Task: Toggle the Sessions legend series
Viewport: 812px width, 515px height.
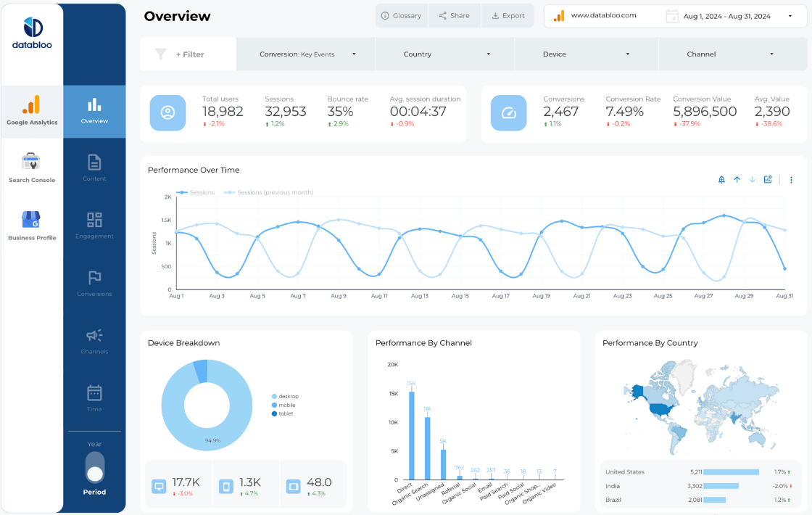Action: tap(196, 192)
